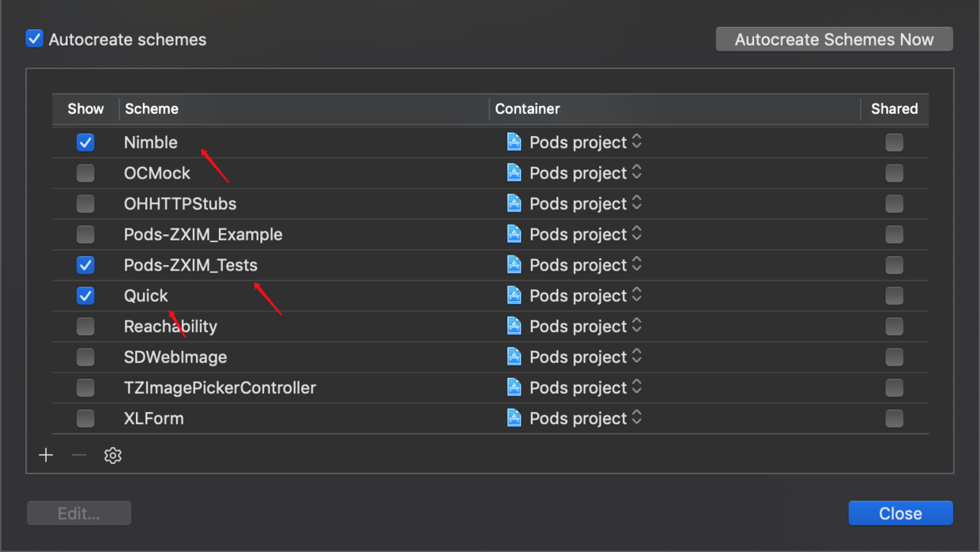Tick Shared checkbox for Pods-ZXIM_Tests
Viewport: 980px width, 552px height.
[x=894, y=265]
